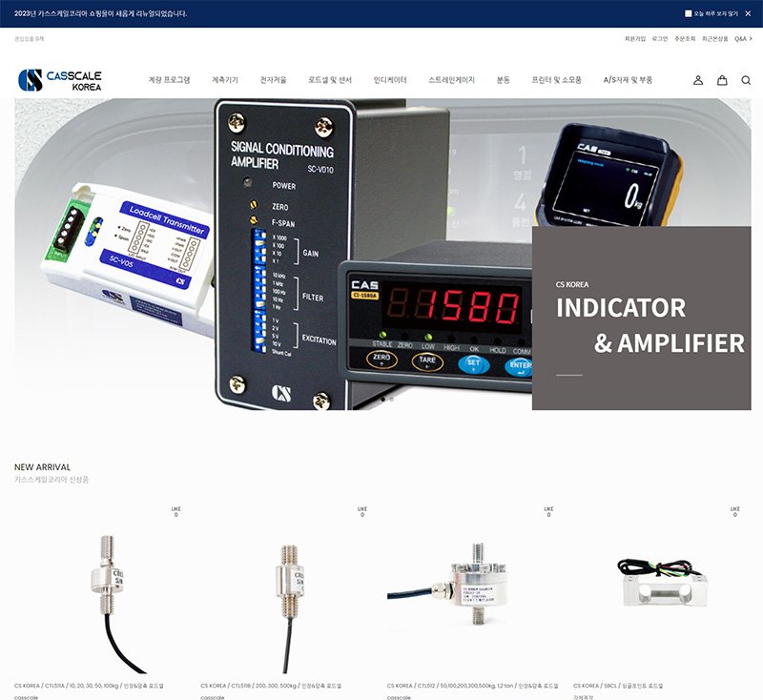Click the NEW ARRIVAL heading
This screenshot has width=763, height=700.
pyautogui.click(x=42, y=467)
